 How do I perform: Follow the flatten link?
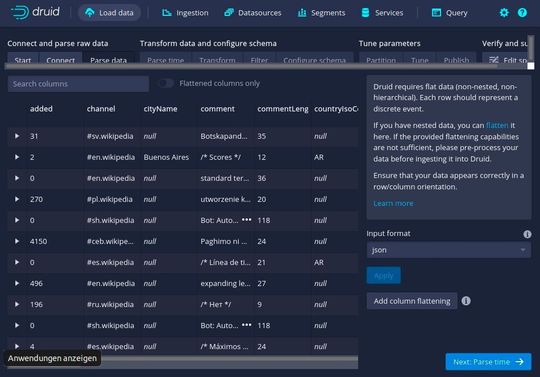point(497,125)
